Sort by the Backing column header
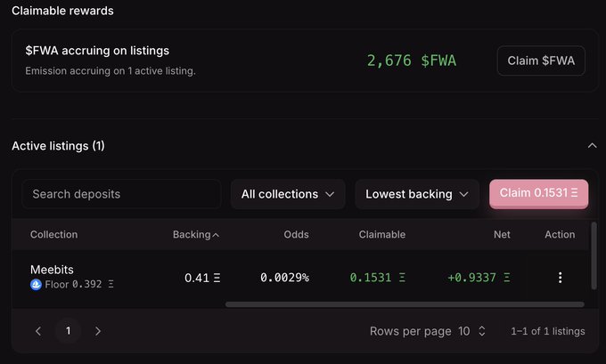The height and width of the screenshot is (364, 606). pos(195,234)
